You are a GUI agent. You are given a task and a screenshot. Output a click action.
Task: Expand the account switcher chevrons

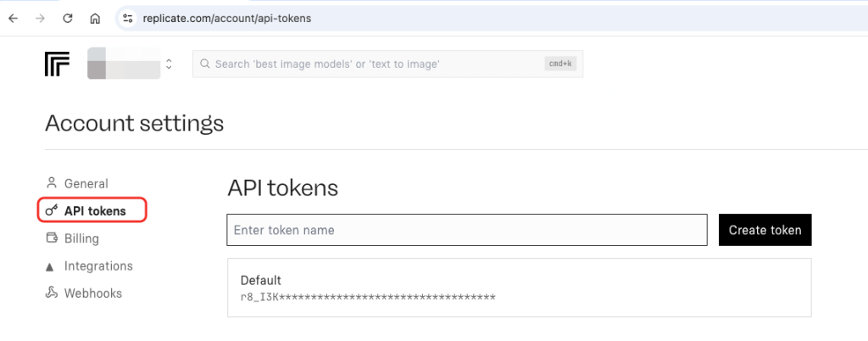[x=169, y=64]
